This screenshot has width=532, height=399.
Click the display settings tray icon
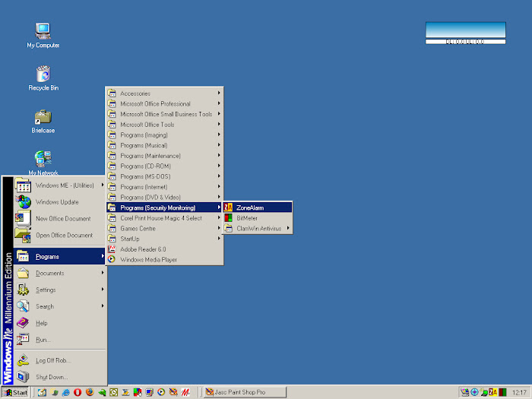click(x=465, y=392)
